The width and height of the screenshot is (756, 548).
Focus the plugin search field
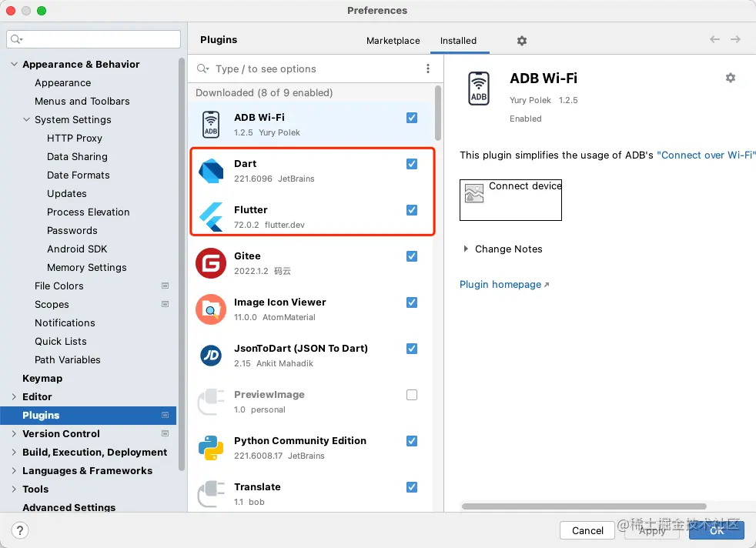point(309,69)
